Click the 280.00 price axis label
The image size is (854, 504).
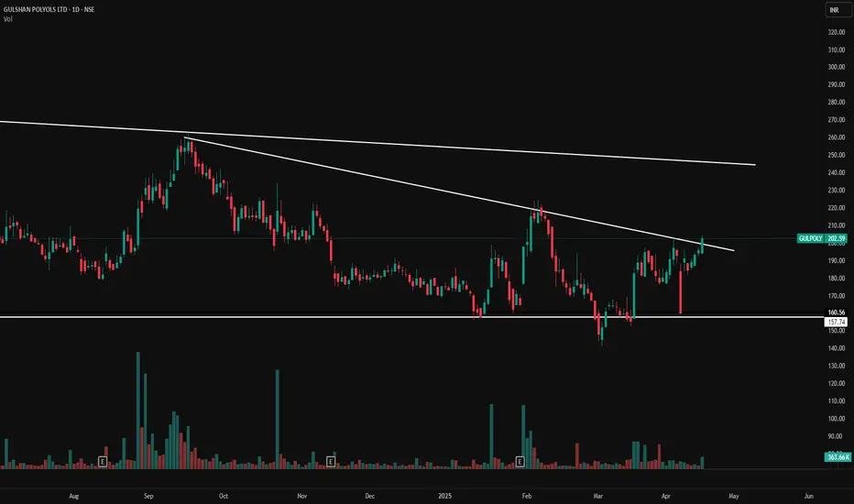click(x=836, y=103)
